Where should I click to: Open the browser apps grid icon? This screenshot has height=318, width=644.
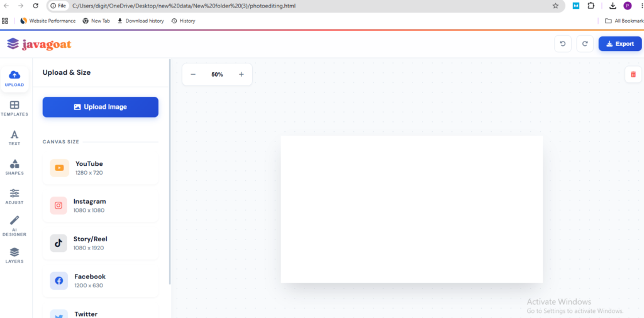point(5,21)
